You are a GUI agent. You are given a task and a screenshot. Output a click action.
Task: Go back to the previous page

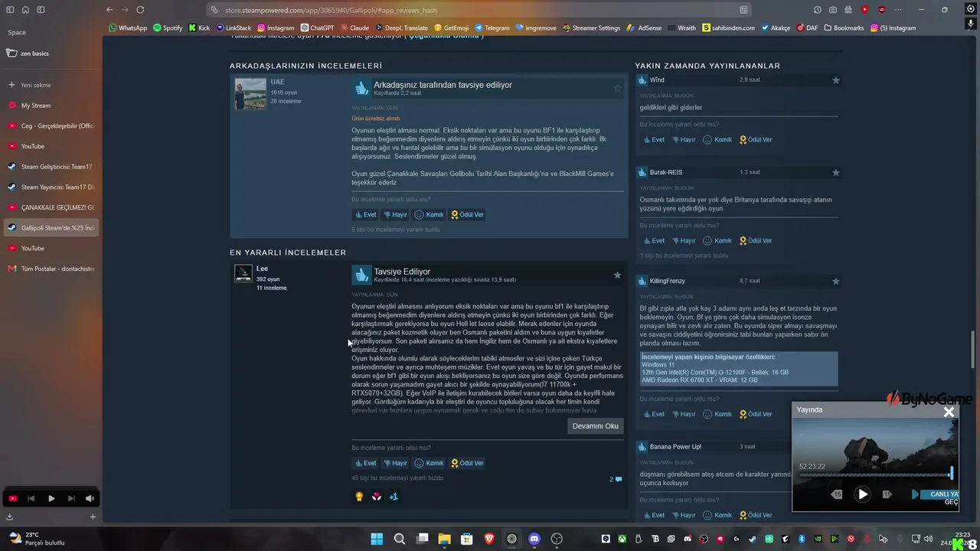(x=109, y=10)
